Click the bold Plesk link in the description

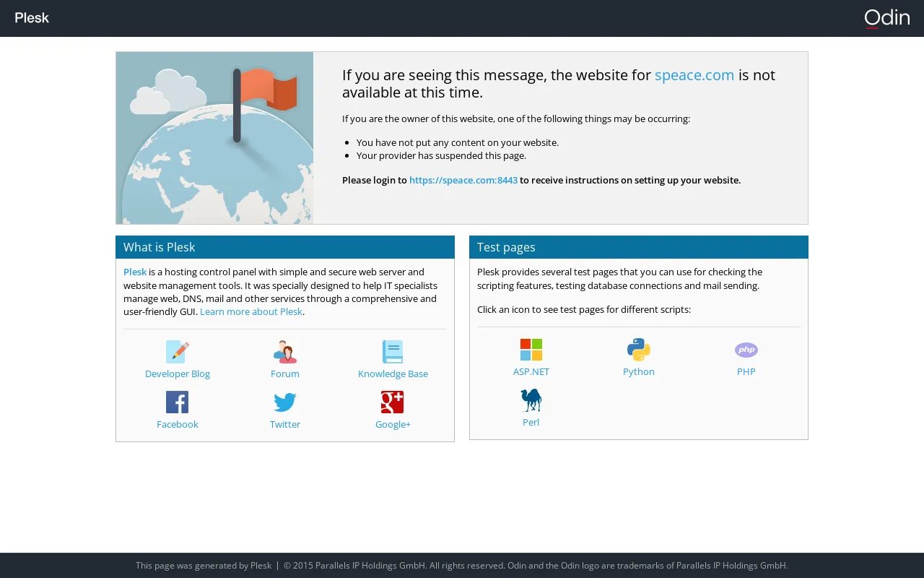(135, 272)
